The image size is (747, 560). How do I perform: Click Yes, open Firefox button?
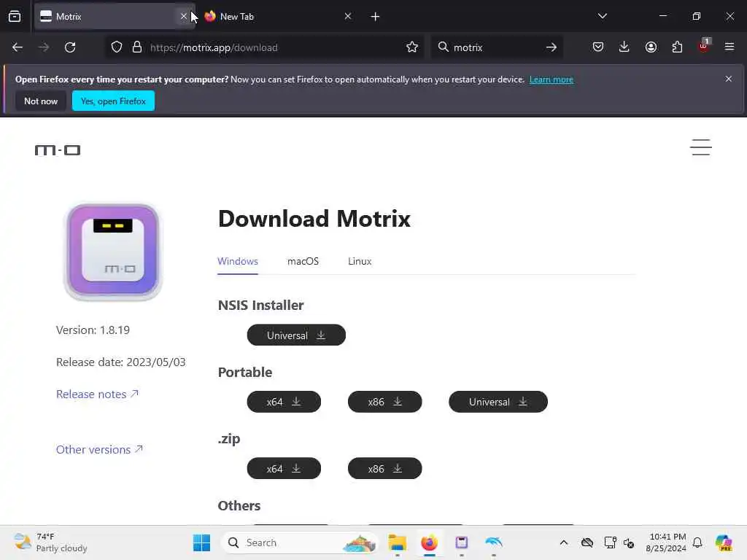113,101
